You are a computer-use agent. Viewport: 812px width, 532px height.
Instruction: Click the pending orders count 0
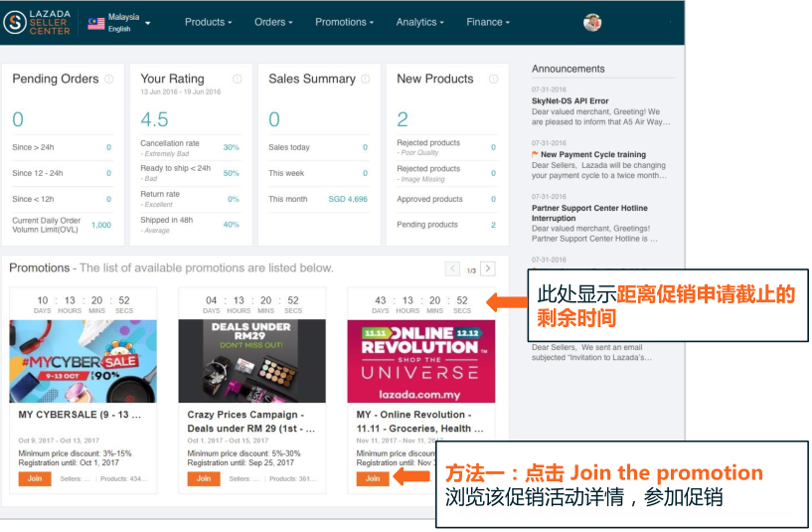point(18,119)
